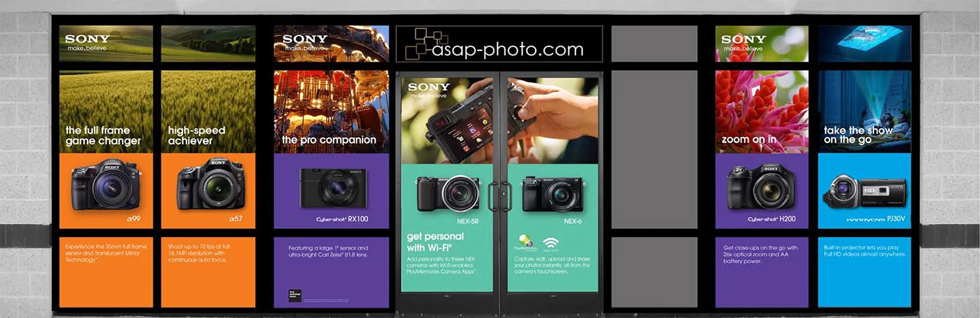Image resolution: width=980 pixels, height=318 pixels.
Task: Click 'the pro companion' headline
Action: point(329,139)
